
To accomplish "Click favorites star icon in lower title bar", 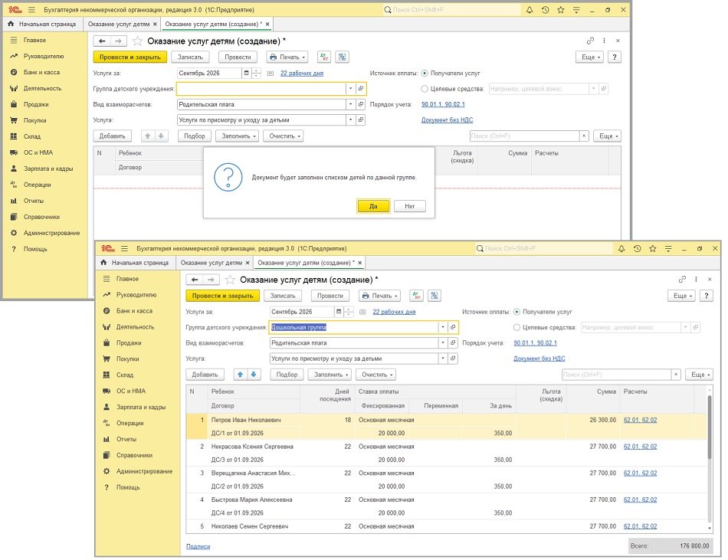I will click(652, 249).
